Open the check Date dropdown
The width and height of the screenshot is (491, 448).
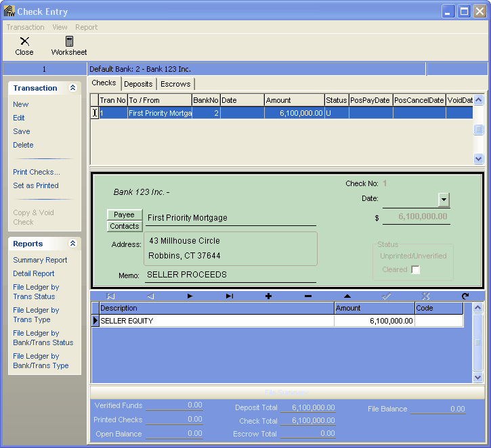444,200
